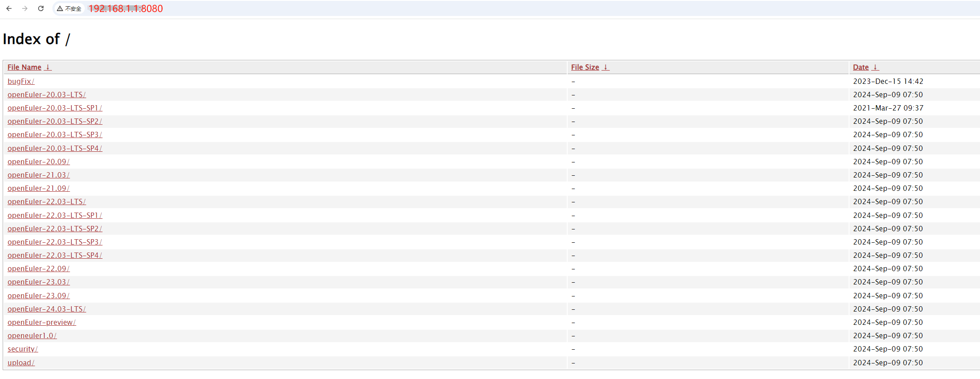
Task: Click the browser back arrow
Action: click(9, 8)
